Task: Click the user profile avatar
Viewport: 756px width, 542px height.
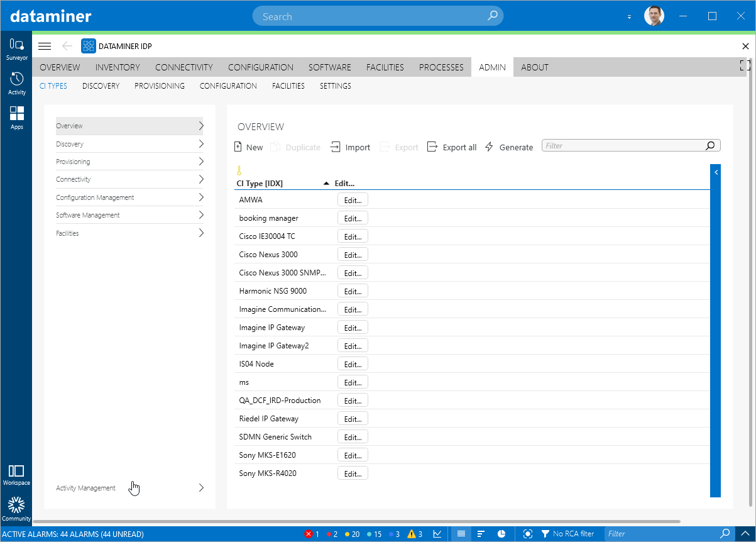Action: (654, 16)
